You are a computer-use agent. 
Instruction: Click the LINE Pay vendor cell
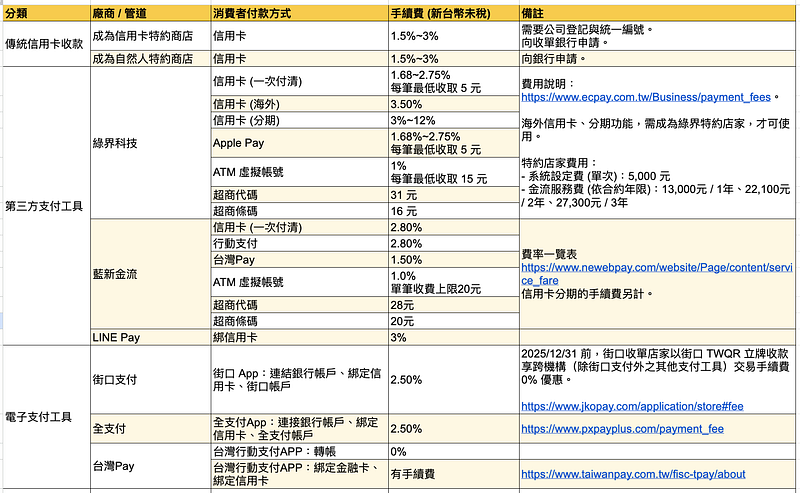pyautogui.click(x=151, y=337)
